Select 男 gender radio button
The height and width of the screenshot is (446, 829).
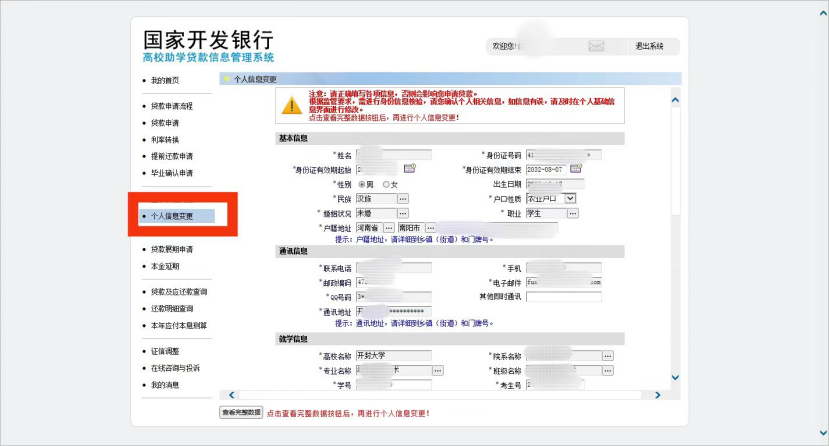point(362,184)
